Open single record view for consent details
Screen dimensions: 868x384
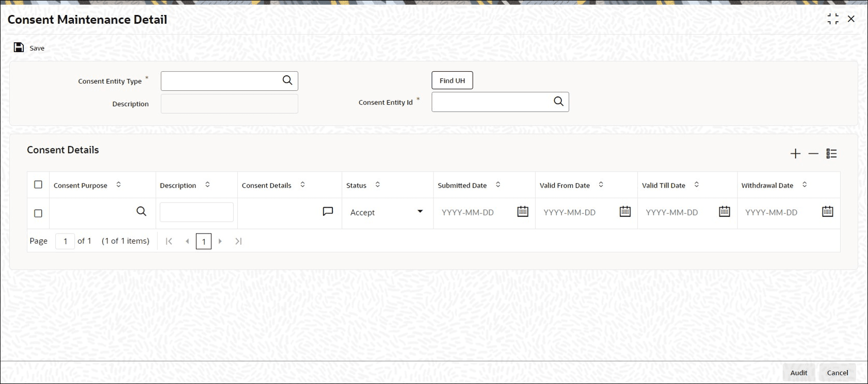coord(831,154)
